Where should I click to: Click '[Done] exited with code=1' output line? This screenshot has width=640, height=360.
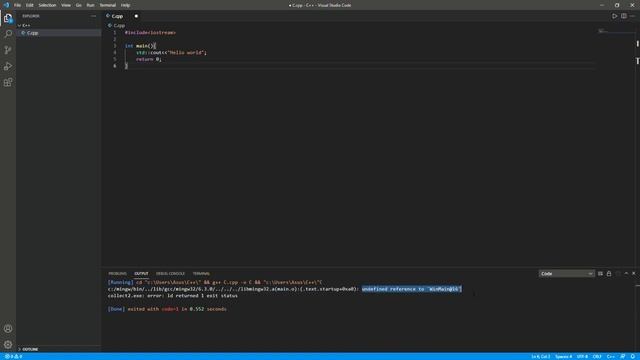[x=167, y=309]
